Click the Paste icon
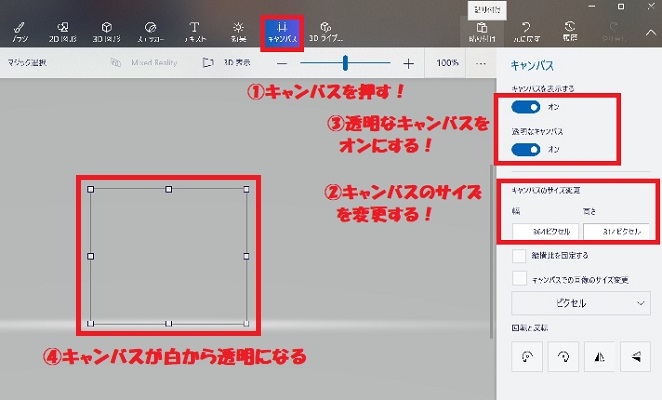Screen dimensions: 662x400 pyautogui.click(x=482, y=32)
